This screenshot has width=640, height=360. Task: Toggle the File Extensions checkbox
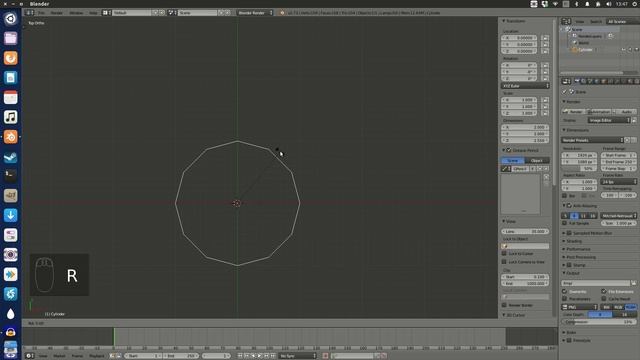click(x=604, y=291)
